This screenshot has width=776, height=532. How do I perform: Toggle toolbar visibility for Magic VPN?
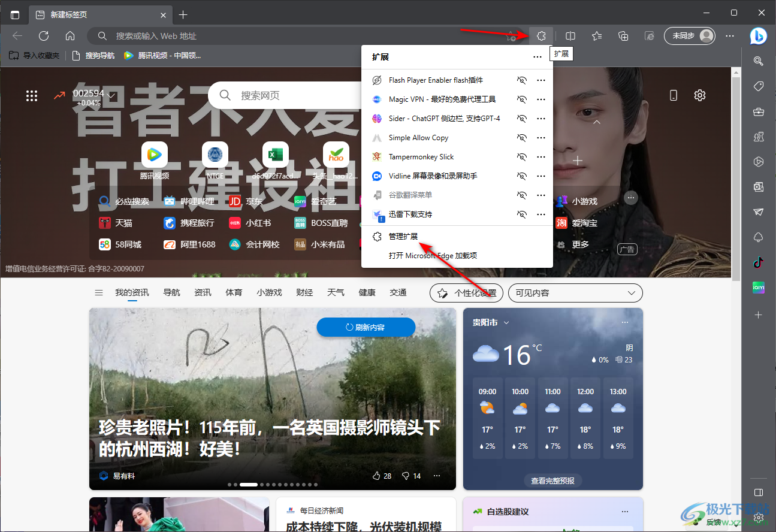pos(521,99)
